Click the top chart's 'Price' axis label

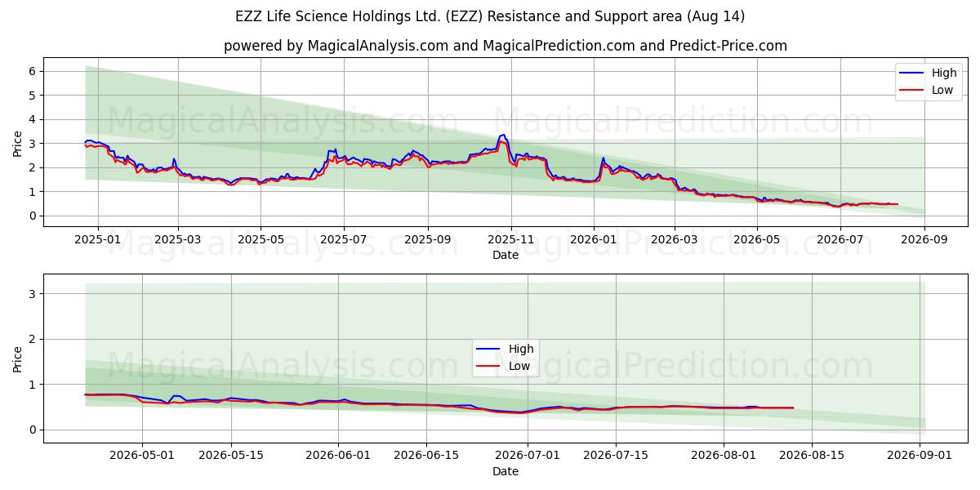click(18, 144)
